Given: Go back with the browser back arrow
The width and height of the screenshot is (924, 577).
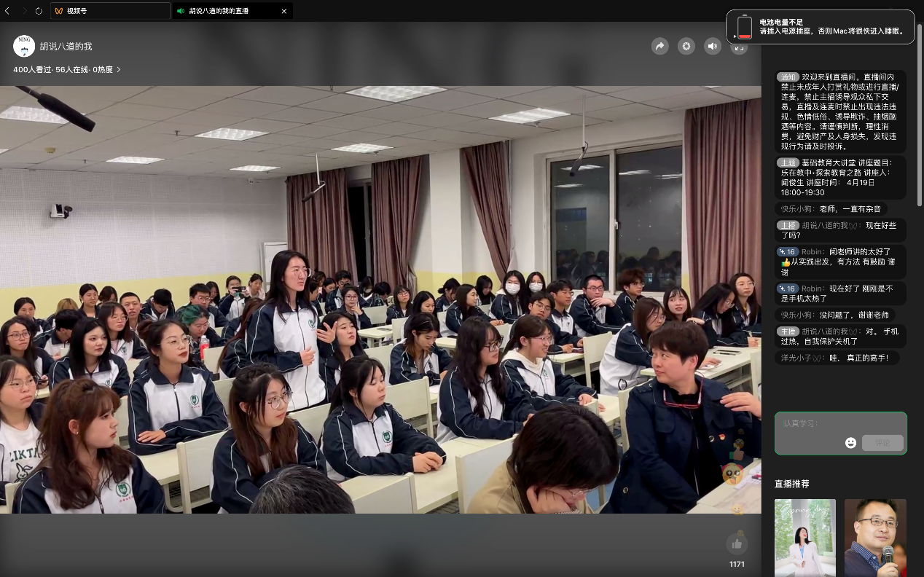Looking at the screenshot, I should (x=7, y=11).
